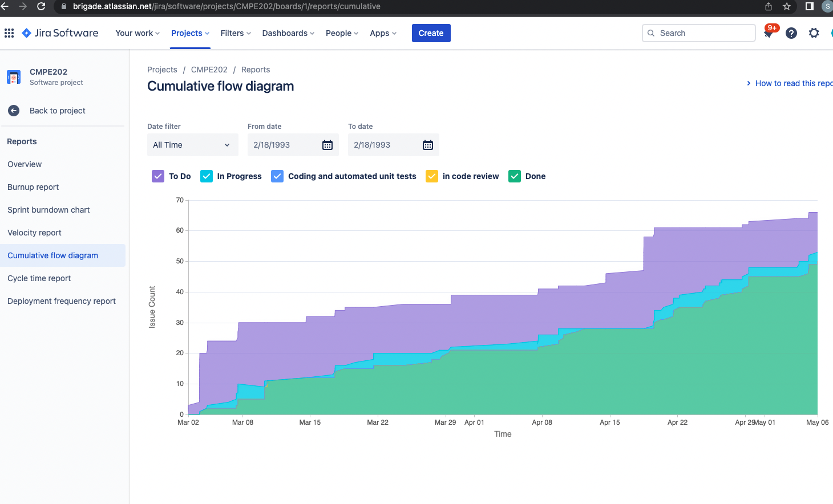Open the To date calendar picker icon
The width and height of the screenshot is (833, 504).
tap(427, 145)
